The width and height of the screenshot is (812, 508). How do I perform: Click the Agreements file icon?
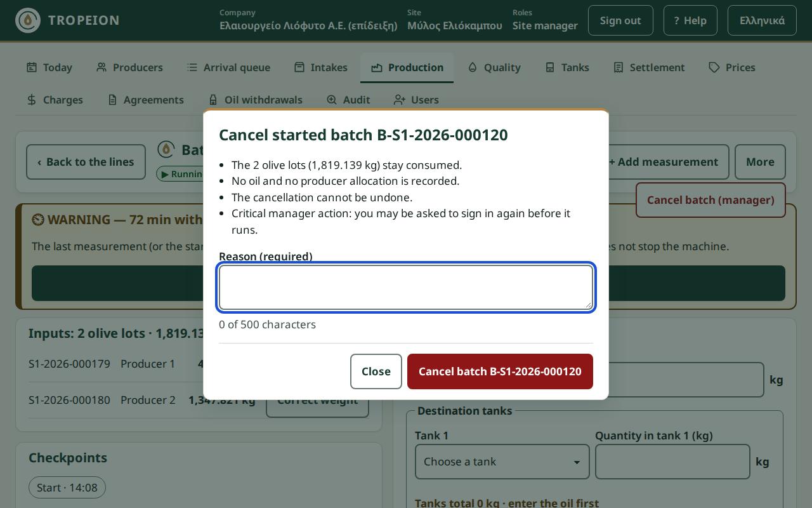(x=112, y=100)
